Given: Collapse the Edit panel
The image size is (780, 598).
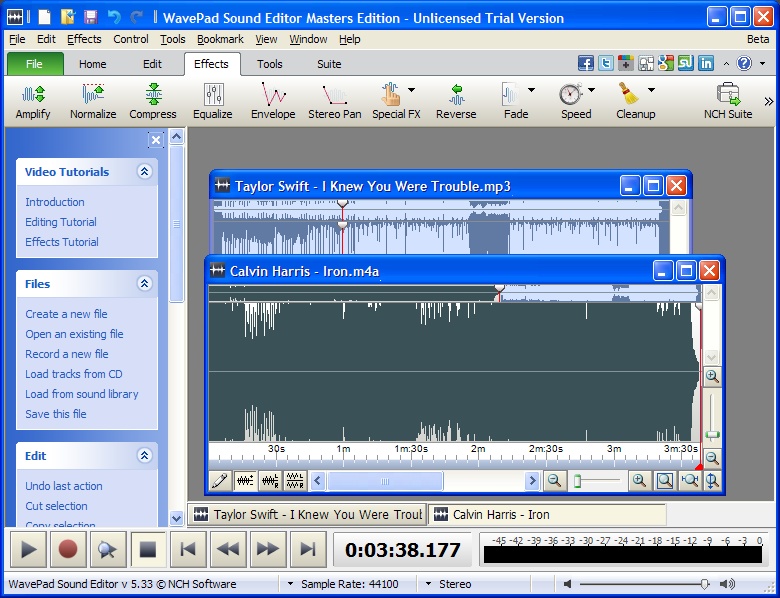Looking at the screenshot, I should click(x=144, y=456).
